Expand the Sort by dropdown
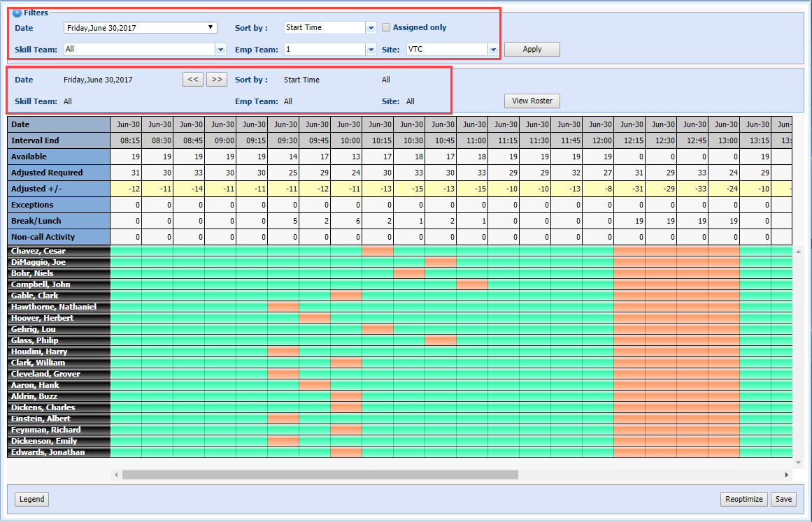 [371, 28]
